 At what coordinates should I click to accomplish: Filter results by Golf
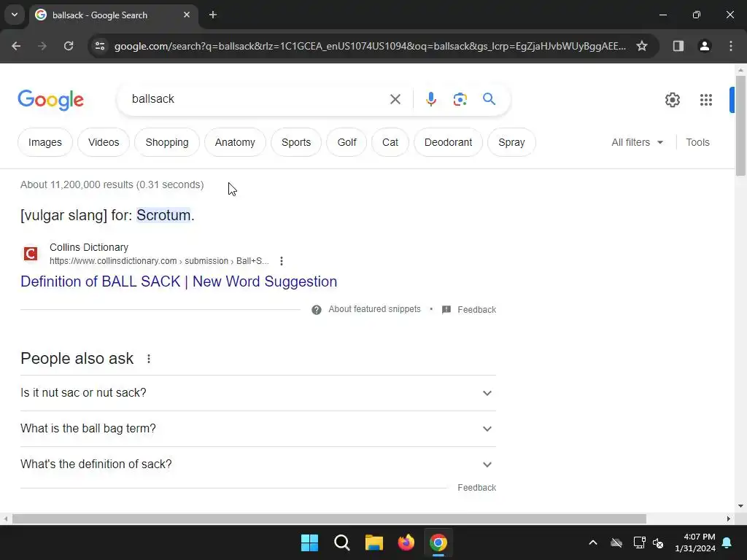[347, 142]
